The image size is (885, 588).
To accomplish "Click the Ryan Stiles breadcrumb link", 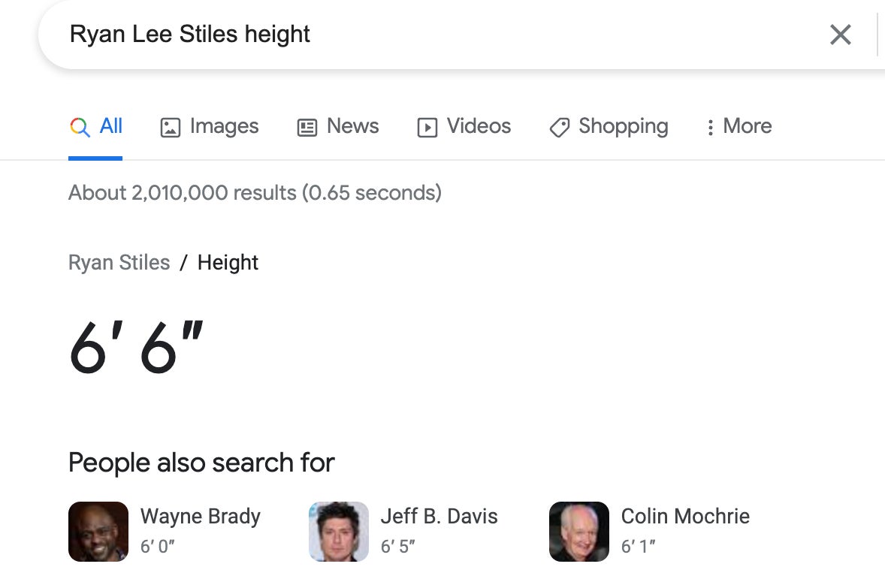I will (119, 263).
